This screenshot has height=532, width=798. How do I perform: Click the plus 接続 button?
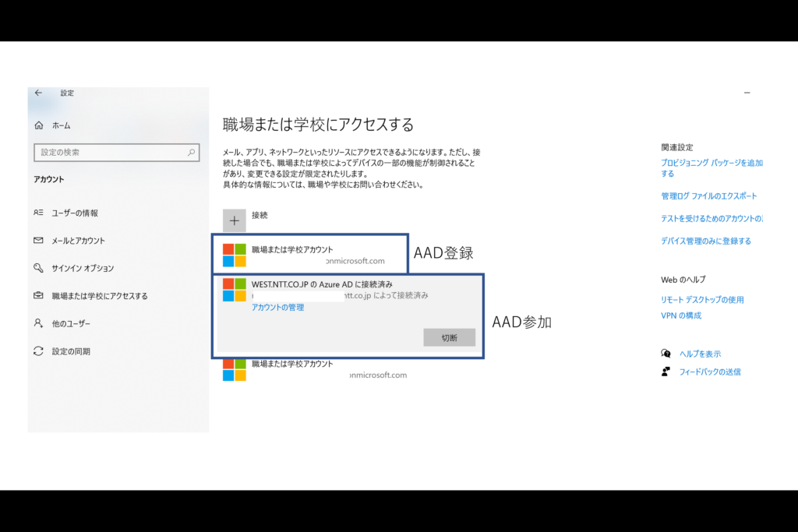click(234, 220)
